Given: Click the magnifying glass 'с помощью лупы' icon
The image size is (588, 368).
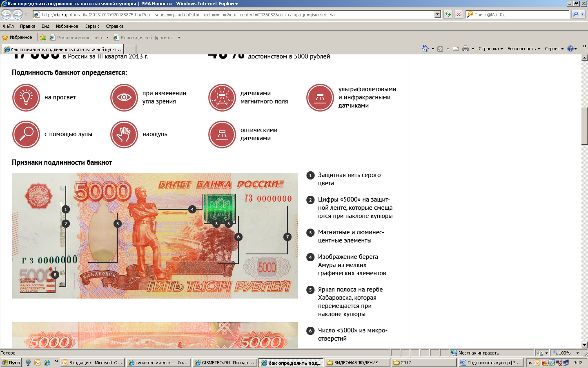Looking at the screenshot, I should (26, 134).
